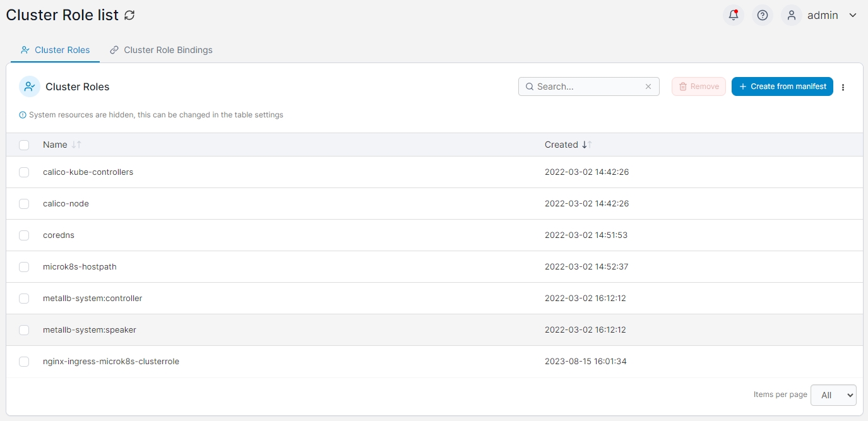The height and width of the screenshot is (421, 868).
Task: Expand the admin account chevron
Action: (852, 15)
